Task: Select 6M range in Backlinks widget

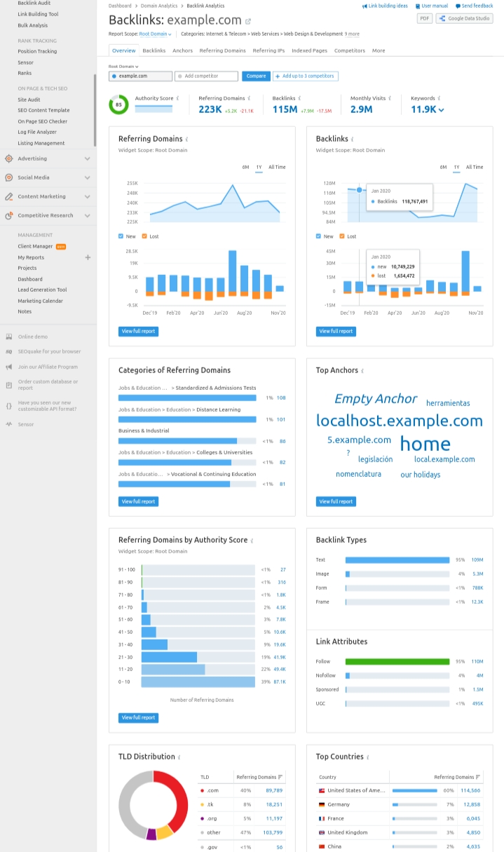Action: coord(443,167)
